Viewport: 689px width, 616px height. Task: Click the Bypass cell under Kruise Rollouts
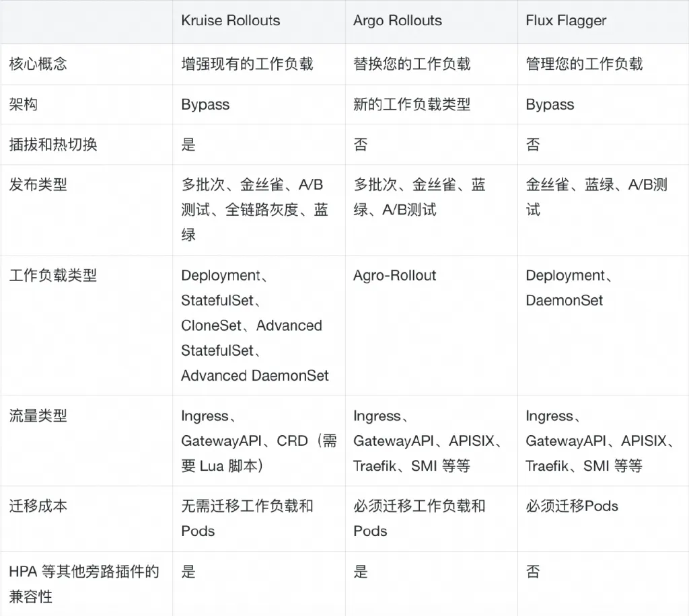click(x=205, y=104)
